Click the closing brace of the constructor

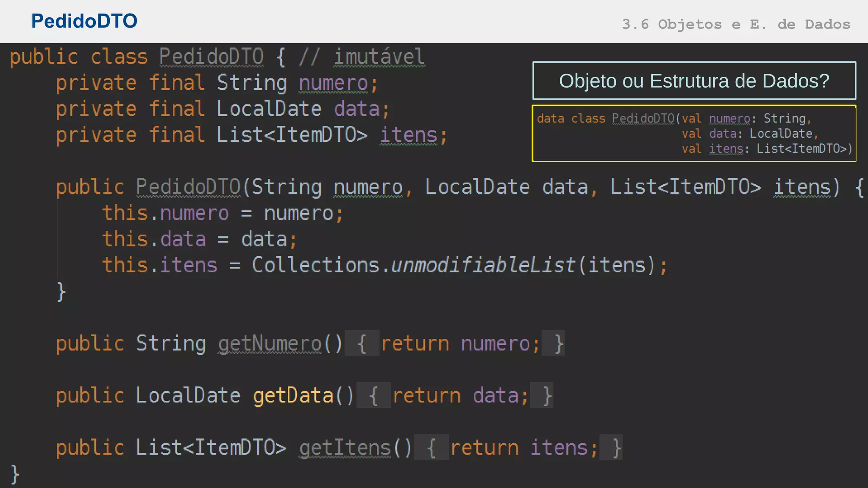pos(61,292)
